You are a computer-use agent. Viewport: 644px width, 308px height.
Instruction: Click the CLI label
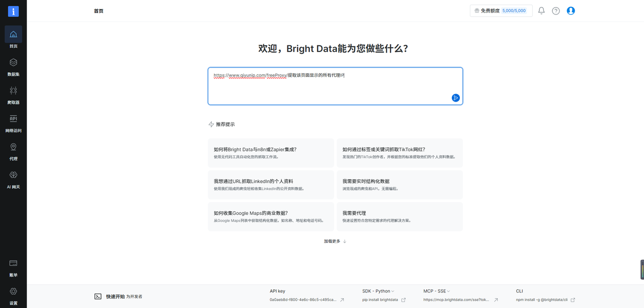point(520,291)
